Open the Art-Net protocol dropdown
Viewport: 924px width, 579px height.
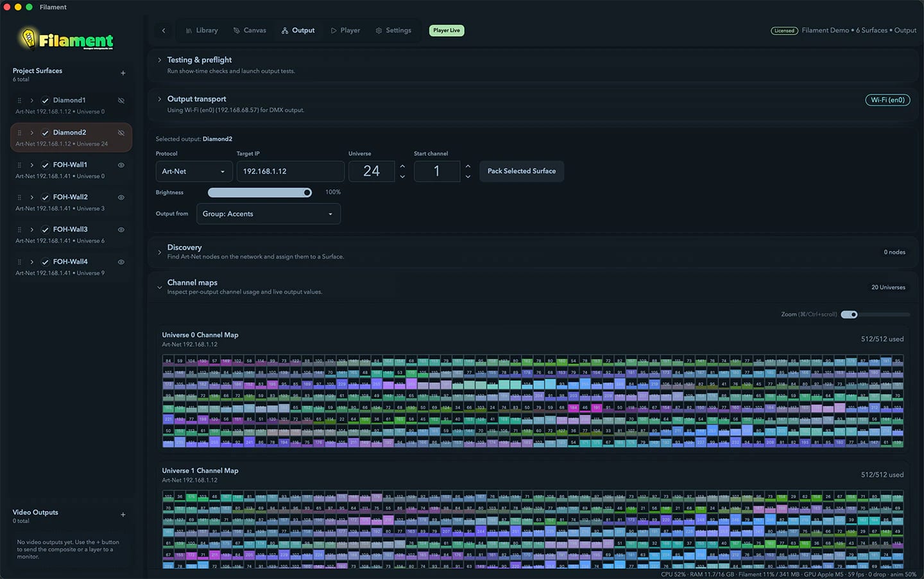pyautogui.click(x=194, y=171)
